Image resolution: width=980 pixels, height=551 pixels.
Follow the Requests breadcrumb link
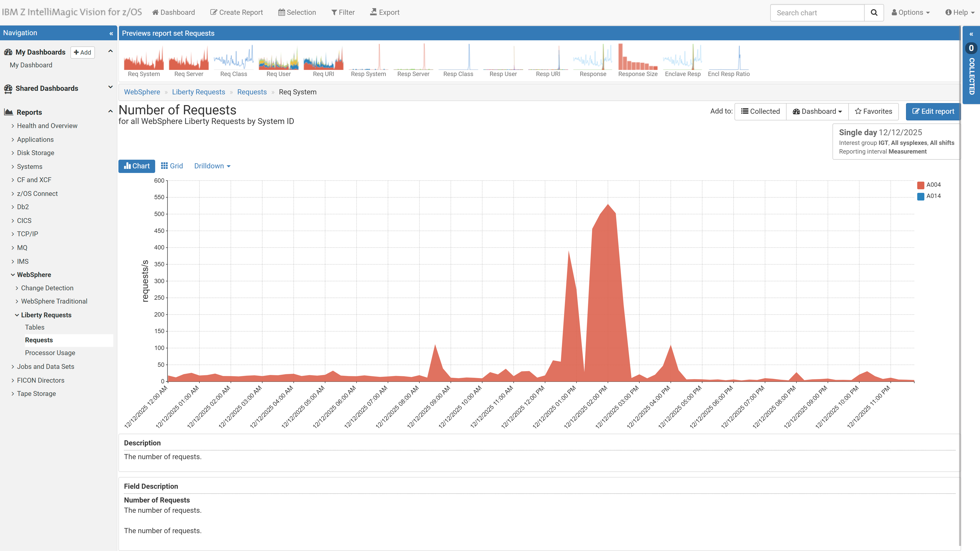[252, 92]
